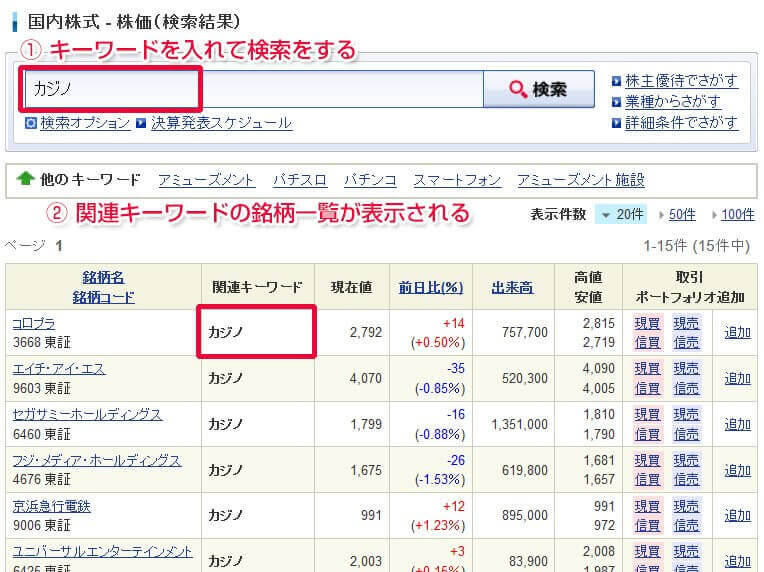Sort by 銘柄コード column header
Screen dimensions: 764x572
103,297
